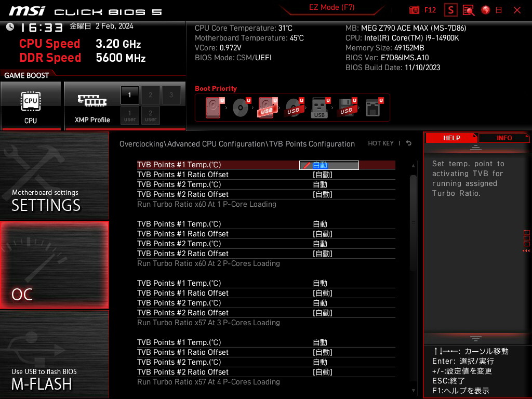Click 'Run Turbo Ratio x57 At 3 P-Cores Loading'

208,323
